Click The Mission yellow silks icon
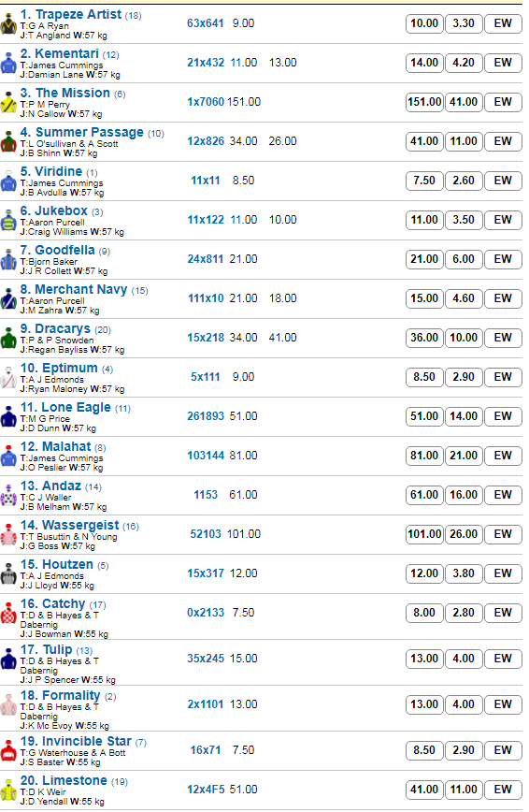529x812 pixels. click(x=8, y=103)
